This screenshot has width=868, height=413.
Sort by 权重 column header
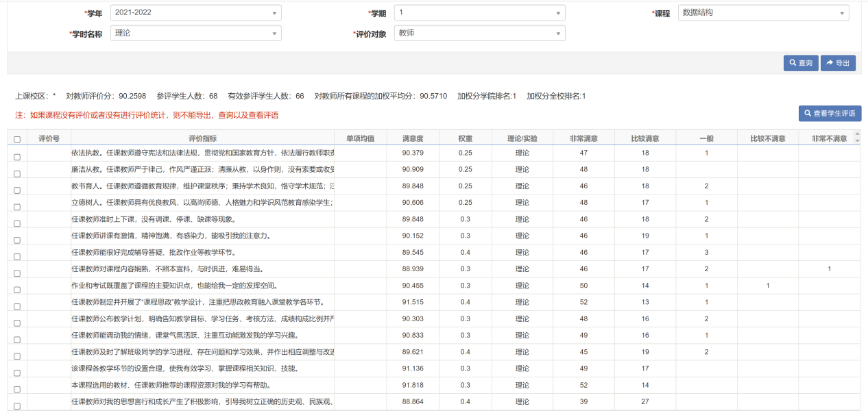tap(465, 138)
